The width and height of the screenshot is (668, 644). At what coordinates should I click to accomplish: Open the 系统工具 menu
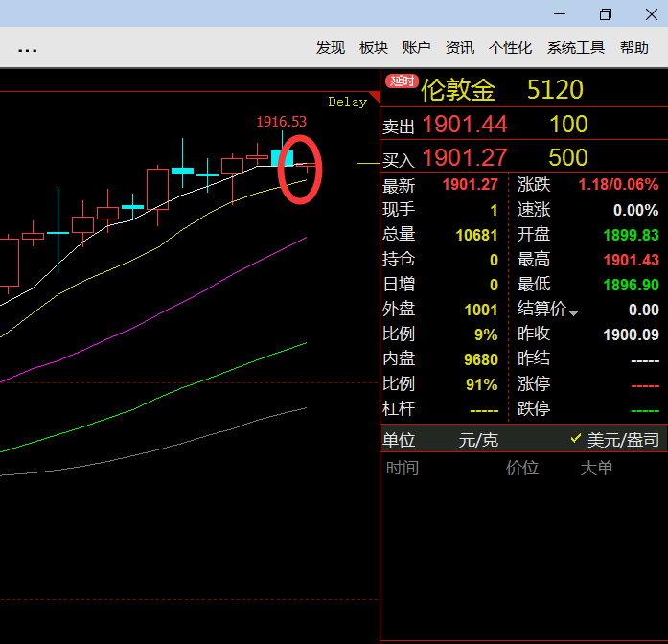point(576,48)
